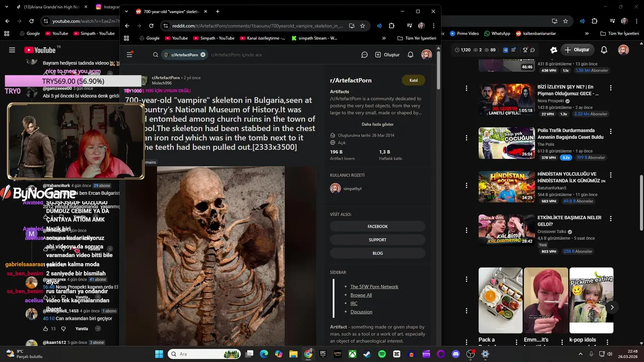Remove the r/ArtefactPorn search filter chip
Viewport: 644px width, 362px height.
(203, 55)
